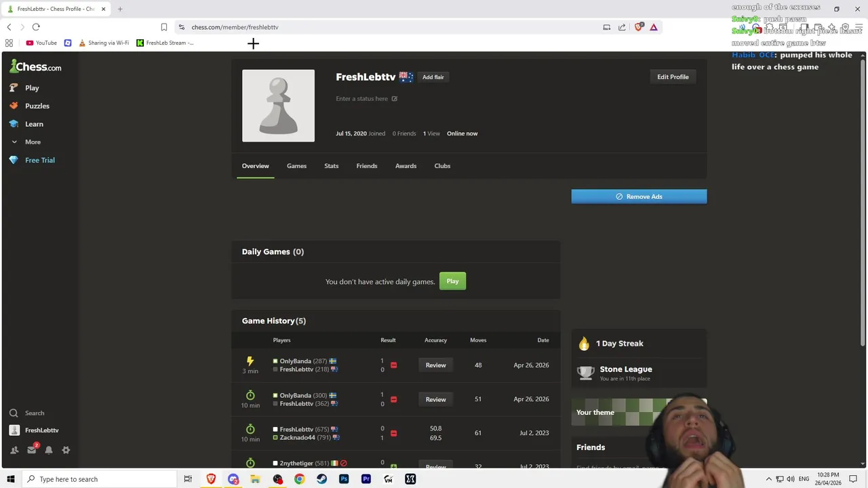Click the 0 Friends count

click(404, 134)
